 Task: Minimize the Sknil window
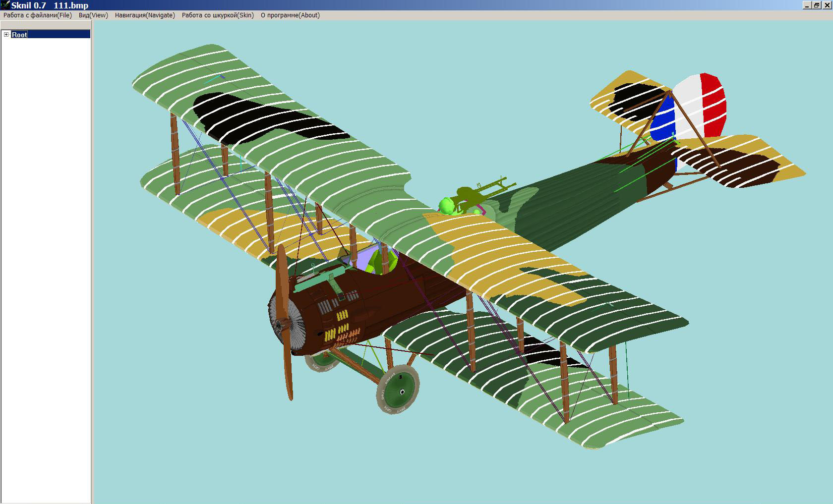click(x=807, y=5)
